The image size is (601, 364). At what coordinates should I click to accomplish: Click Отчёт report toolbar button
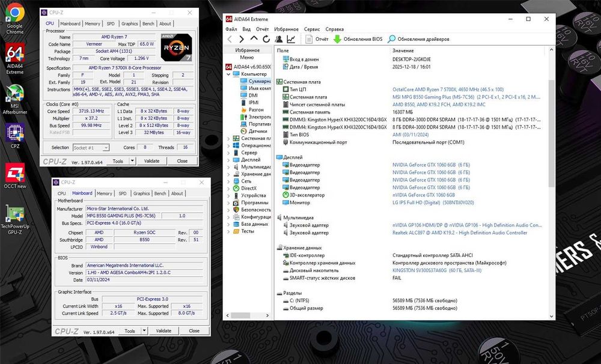click(317, 39)
